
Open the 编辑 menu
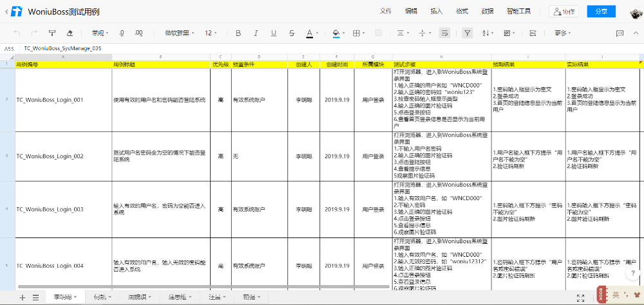tap(411, 12)
